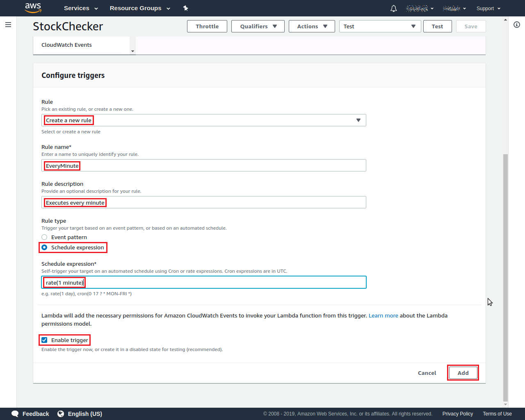Click the AWS home logo
Screen dimensions: 525x420
pyautogui.click(x=33, y=8)
